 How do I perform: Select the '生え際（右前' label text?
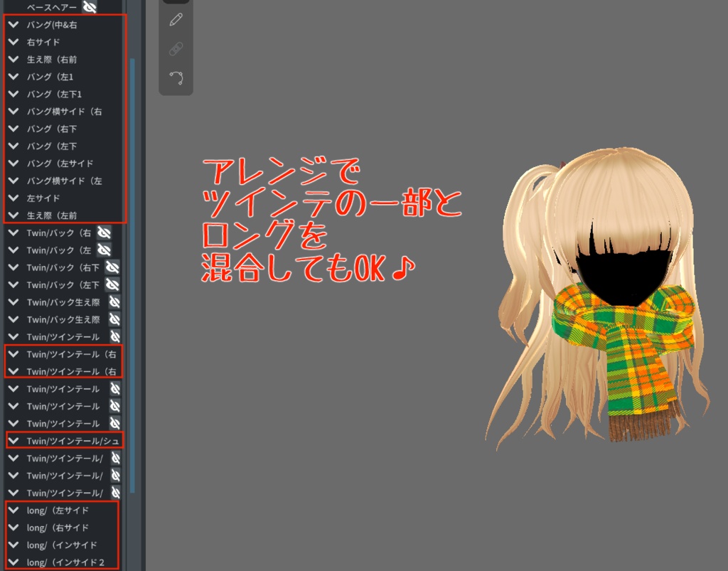pos(51,60)
